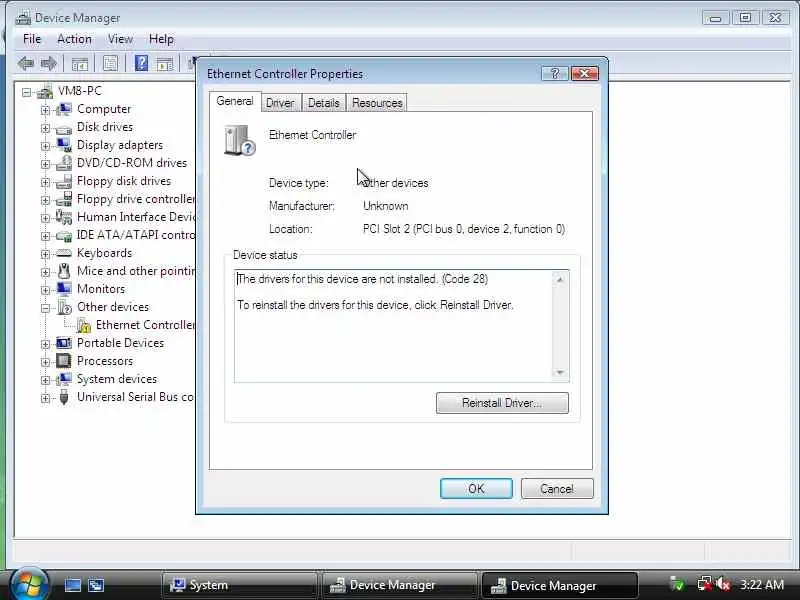The height and width of the screenshot is (600, 800).
Task: Click the green check safely-remove tray icon
Action: point(678,584)
